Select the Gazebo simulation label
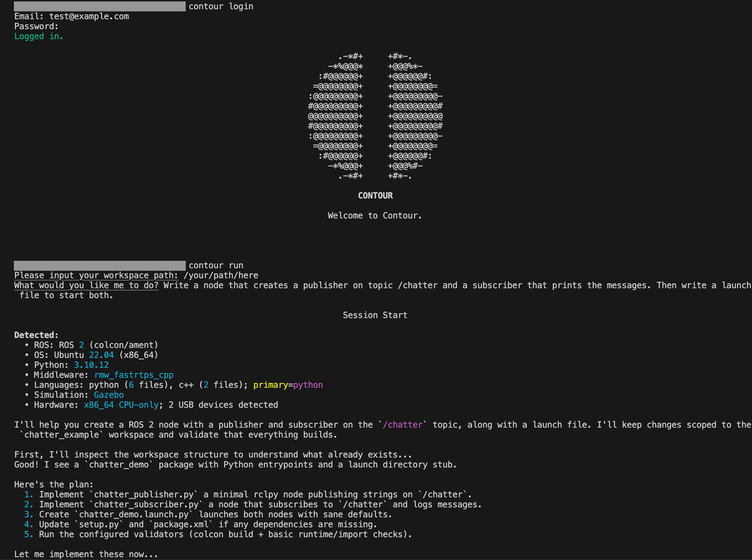The width and height of the screenshot is (752, 560). (109, 395)
